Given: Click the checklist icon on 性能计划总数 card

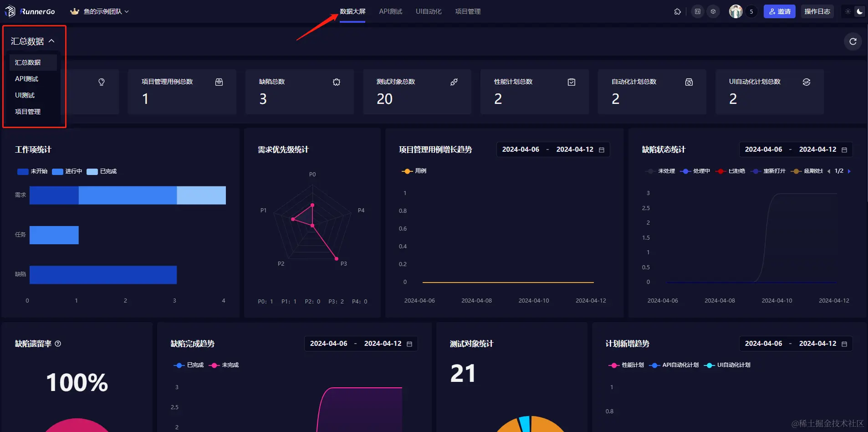Looking at the screenshot, I should coord(572,82).
